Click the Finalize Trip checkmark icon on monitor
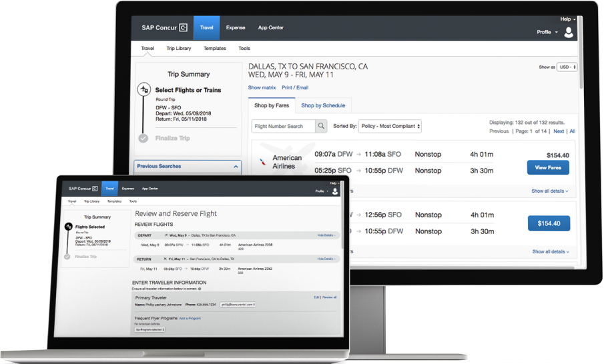The width and height of the screenshot is (604, 364). (x=143, y=138)
